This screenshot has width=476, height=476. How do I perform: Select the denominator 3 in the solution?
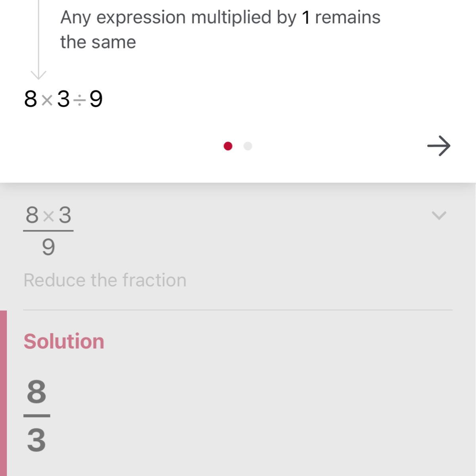pos(36,440)
